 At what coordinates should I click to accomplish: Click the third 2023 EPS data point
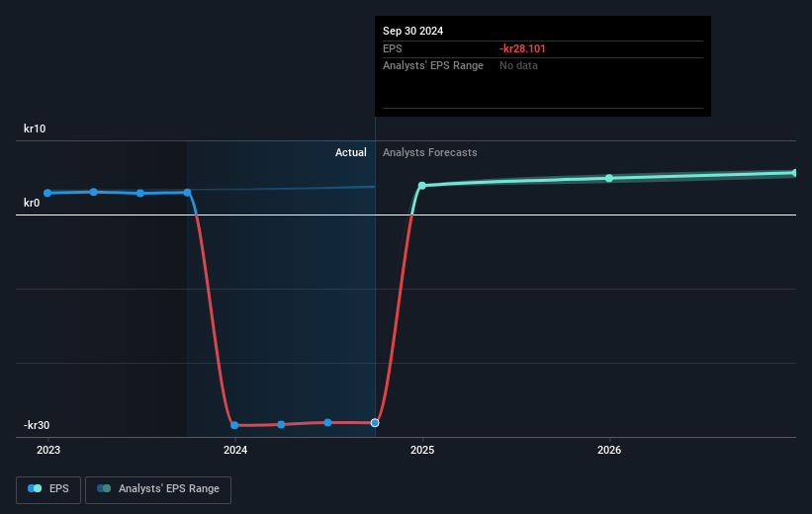140,193
